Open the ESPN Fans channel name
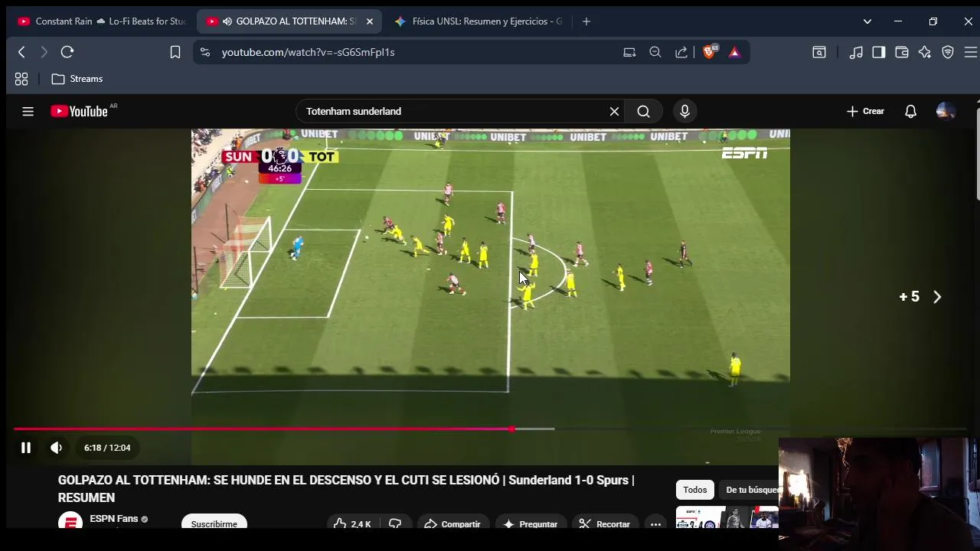This screenshot has height=551, width=980. 113,519
